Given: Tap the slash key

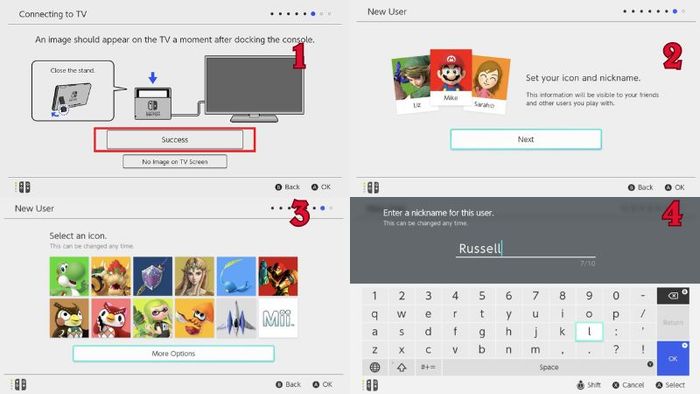Looking at the screenshot, I should (643, 314).
